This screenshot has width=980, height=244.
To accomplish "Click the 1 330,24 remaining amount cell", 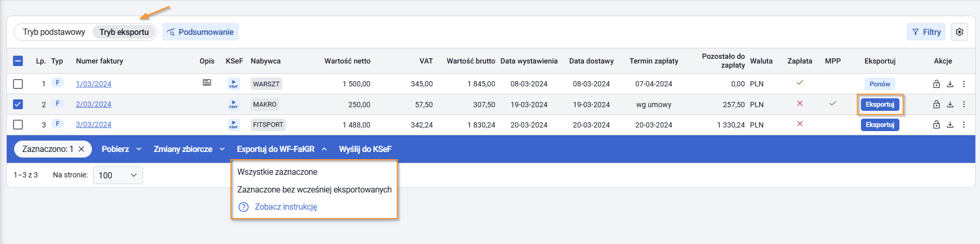I will (x=731, y=125).
